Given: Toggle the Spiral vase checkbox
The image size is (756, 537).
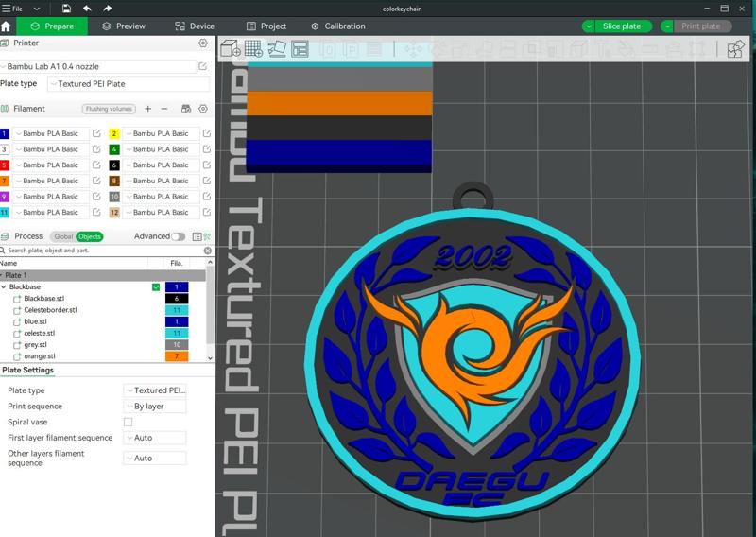Looking at the screenshot, I should [128, 423].
